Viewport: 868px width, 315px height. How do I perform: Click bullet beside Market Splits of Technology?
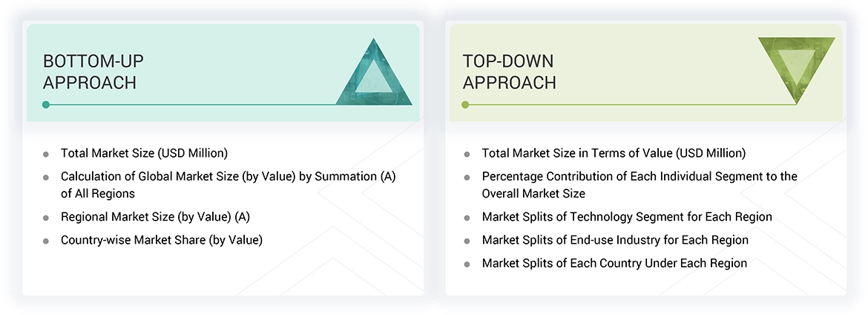point(467,218)
